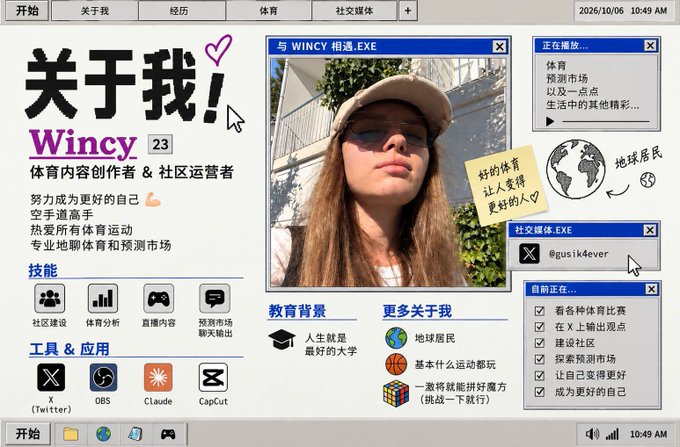Viewport: 680px width, 447px height.
Task: Switch to the 社交媒体 tab
Action: click(x=354, y=10)
